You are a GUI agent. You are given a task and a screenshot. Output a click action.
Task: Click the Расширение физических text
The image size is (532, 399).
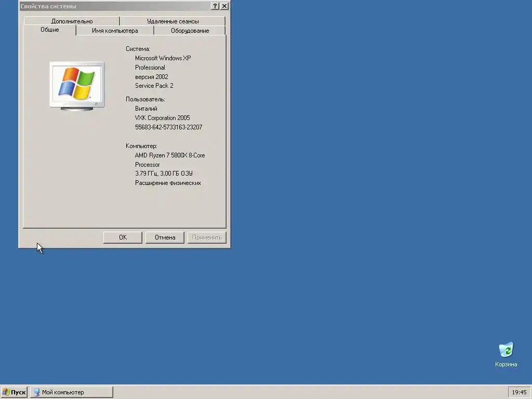(168, 183)
